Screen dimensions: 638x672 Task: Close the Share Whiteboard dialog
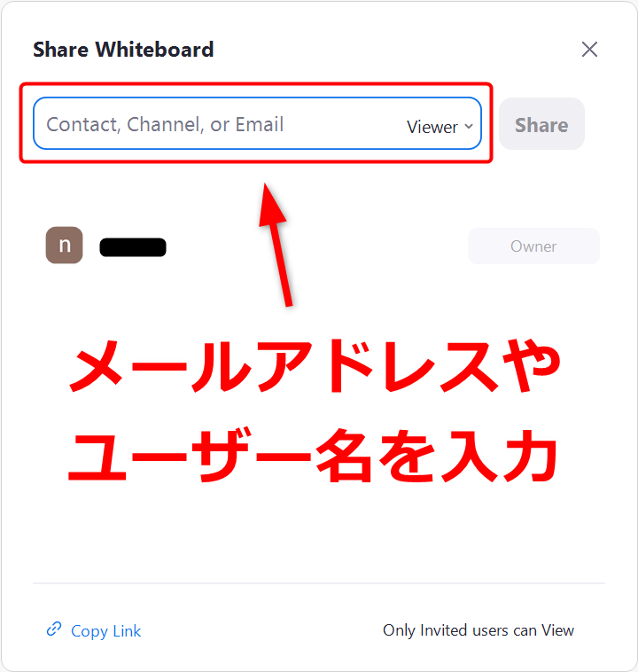click(589, 50)
